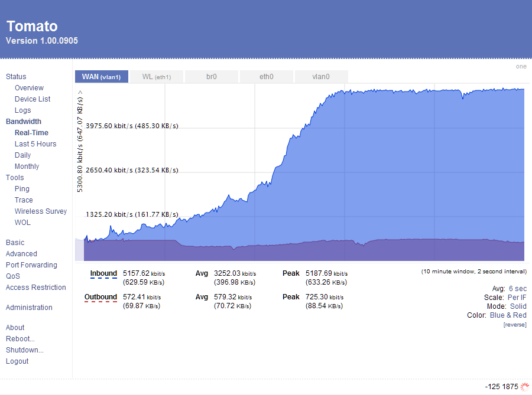Open Last 5 Hours bandwidth page

point(35,144)
